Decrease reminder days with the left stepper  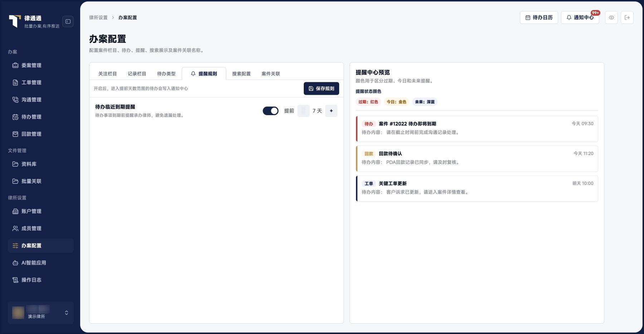pyautogui.click(x=303, y=111)
